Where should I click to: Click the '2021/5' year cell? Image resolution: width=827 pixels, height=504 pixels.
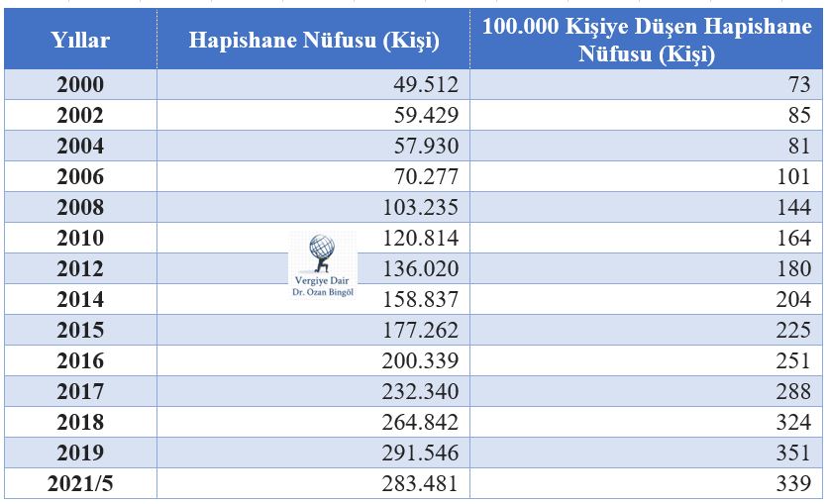pyautogui.click(x=80, y=484)
